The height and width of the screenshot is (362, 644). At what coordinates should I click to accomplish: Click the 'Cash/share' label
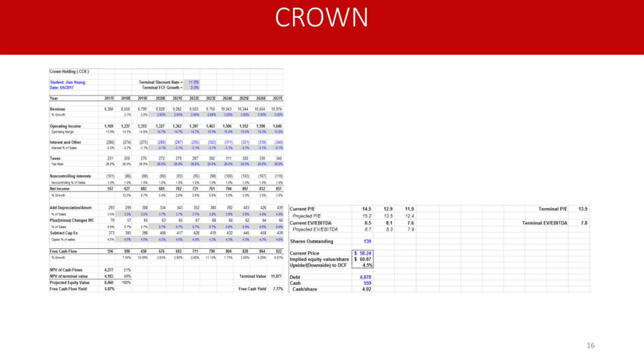pos(305,289)
